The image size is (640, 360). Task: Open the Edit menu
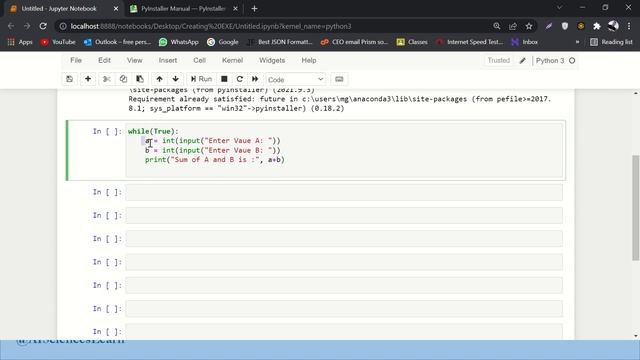(104, 60)
